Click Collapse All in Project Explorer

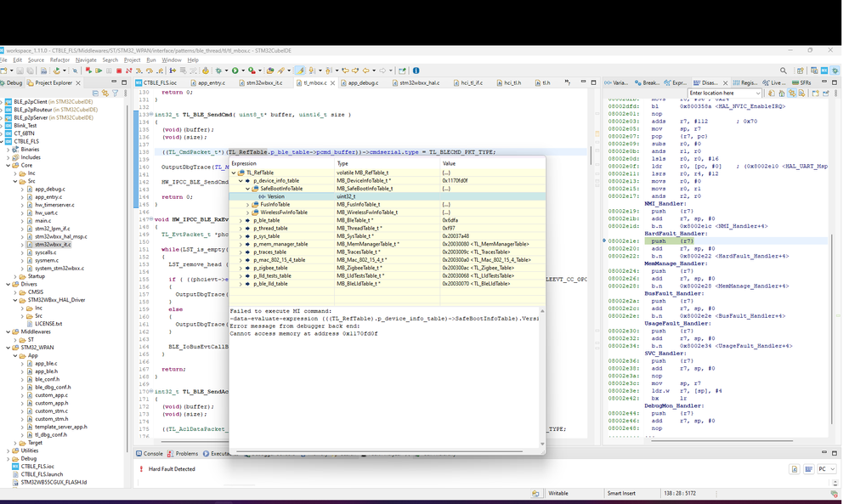[95, 93]
